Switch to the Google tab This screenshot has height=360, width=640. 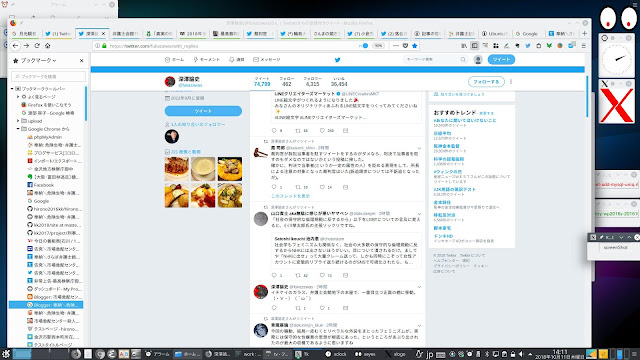pos(529,33)
